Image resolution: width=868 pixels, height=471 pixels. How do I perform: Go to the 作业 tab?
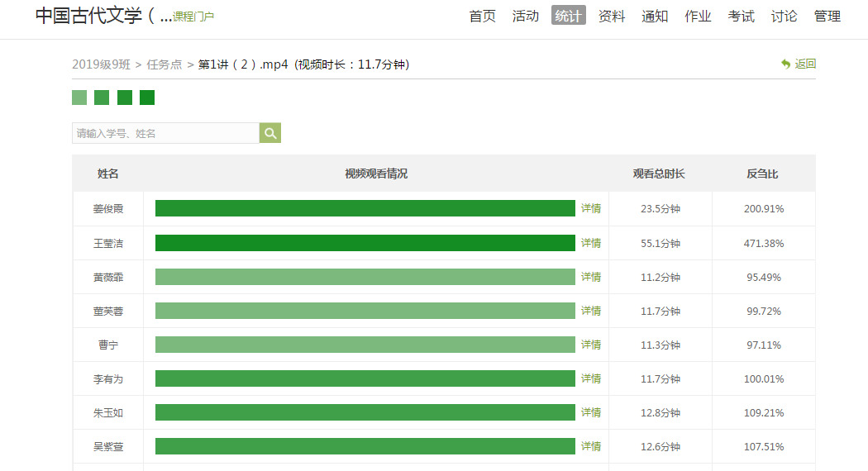pyautogui.click(x=698, y=16)
